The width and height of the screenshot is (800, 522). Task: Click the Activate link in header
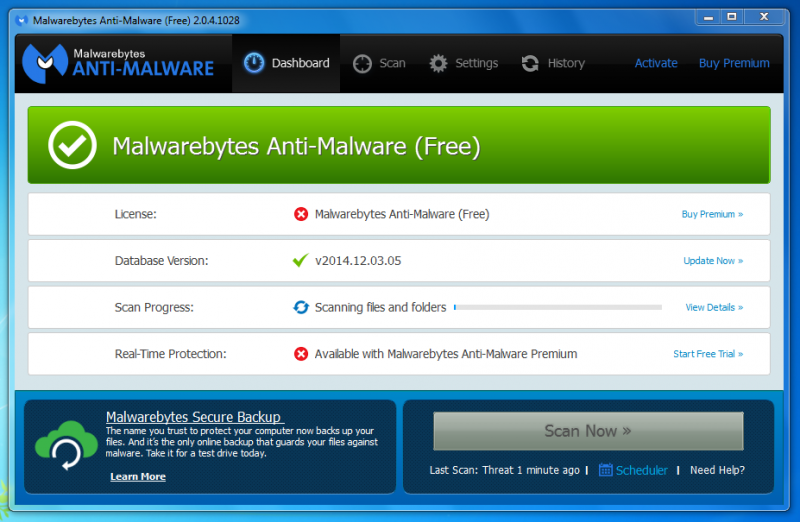[656, 63]
